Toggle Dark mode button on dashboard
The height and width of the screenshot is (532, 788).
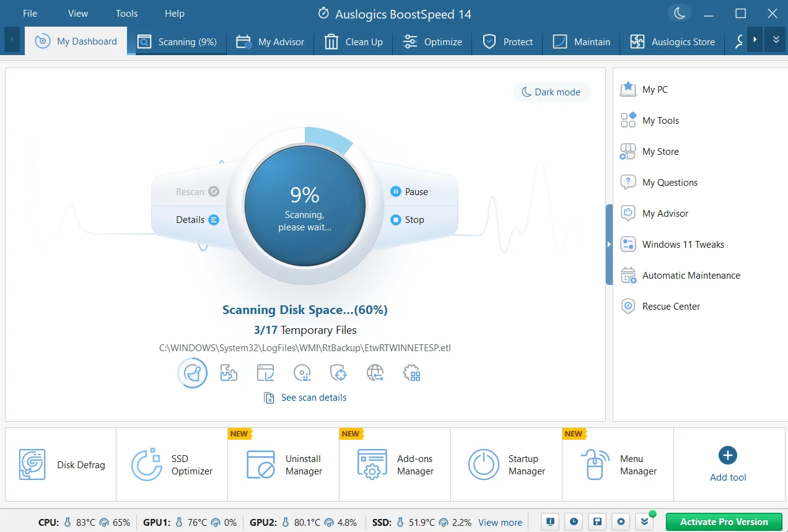[551, 92]
